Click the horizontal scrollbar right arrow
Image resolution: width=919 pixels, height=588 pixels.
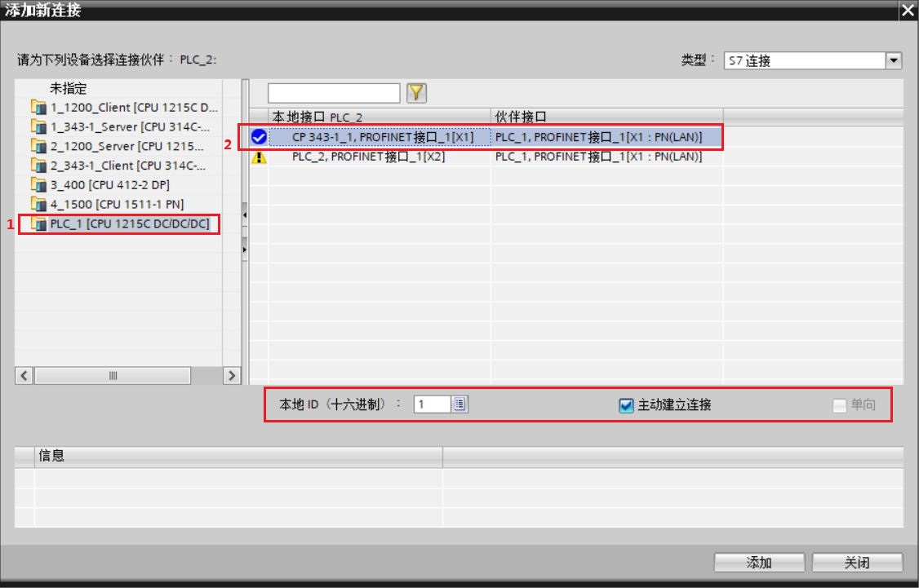232,375
